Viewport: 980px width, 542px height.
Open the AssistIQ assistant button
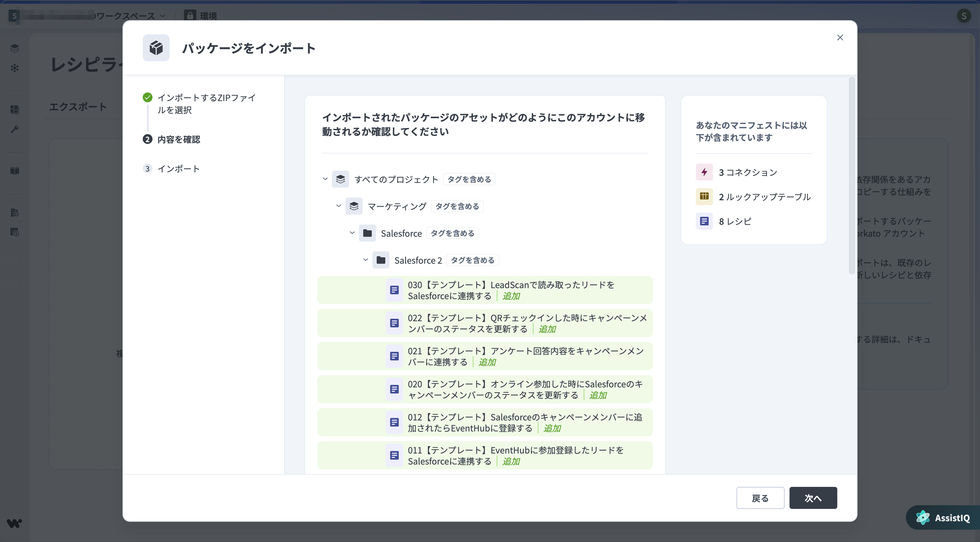(x=943, y=518)
